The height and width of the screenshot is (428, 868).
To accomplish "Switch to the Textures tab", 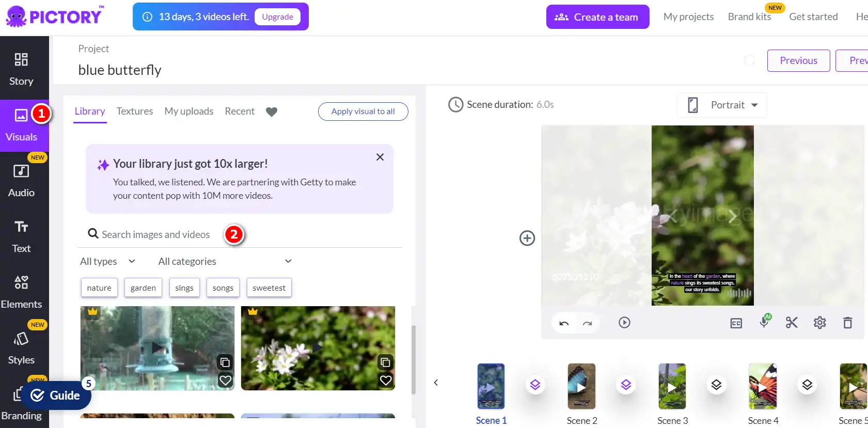I will pyautogui.click(x=135, y=111).
